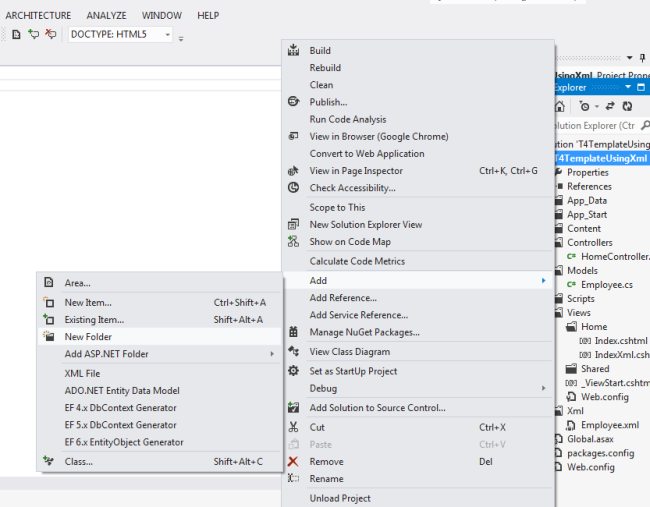Open Pending Changes Filter dropdown arrow
The height and width of the screenshot is (507, 650).
pyautogui.click(x=597, y=107)
